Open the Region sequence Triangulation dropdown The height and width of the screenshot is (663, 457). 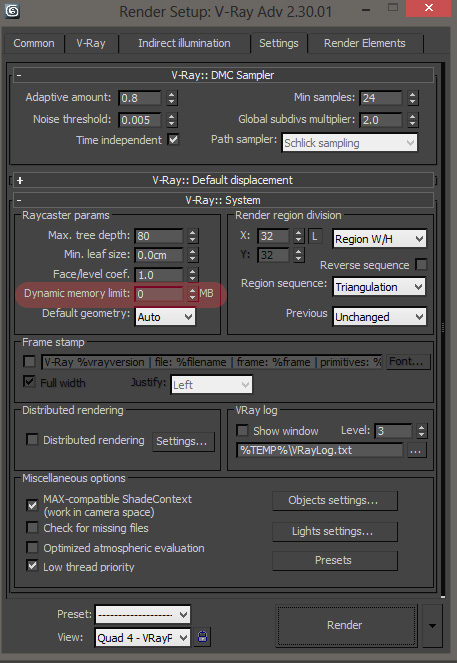(x=379, y=287)
